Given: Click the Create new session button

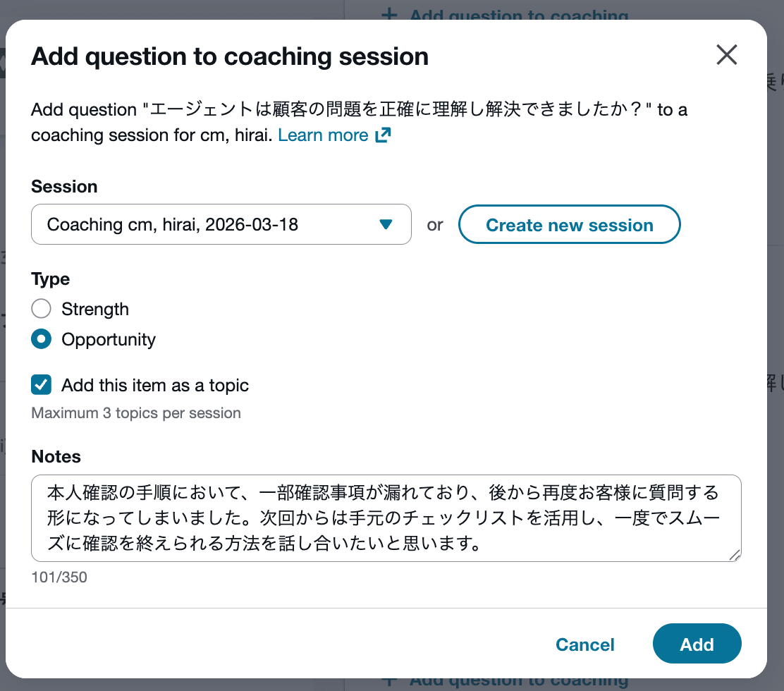Looking at the screenshot, I should click(x=569, y=225).
